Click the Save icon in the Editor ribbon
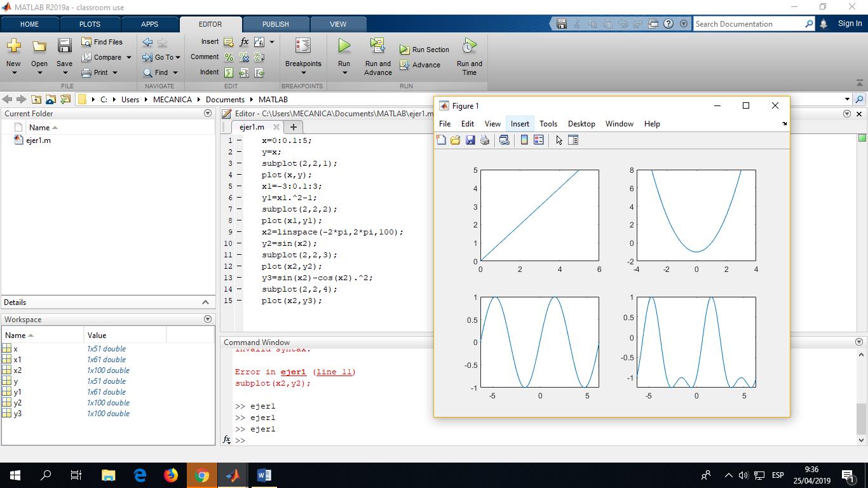This screenshot has width=868, height=488. [x=64, y=46]
